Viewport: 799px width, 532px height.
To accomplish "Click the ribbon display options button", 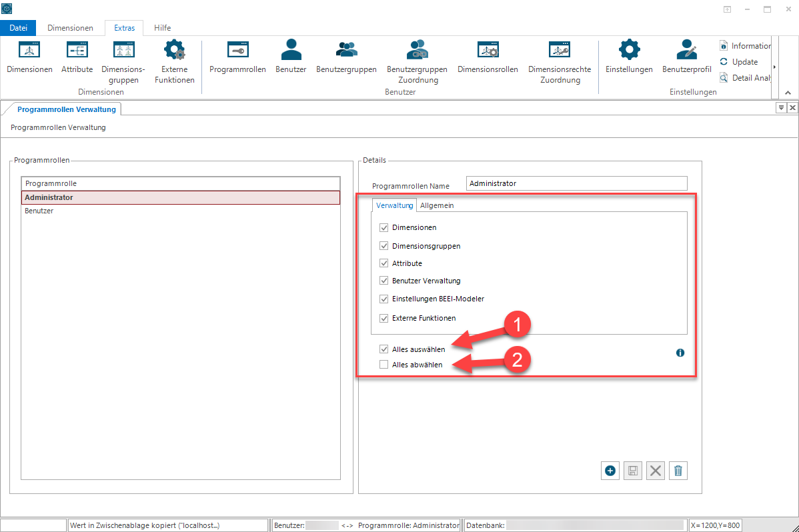I will click(x=727, y=9).
